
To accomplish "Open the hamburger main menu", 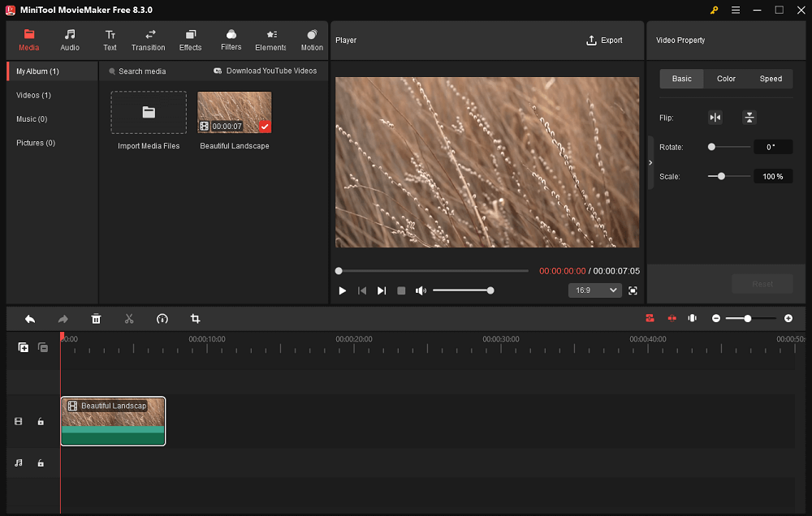I will pyautogui.click(x=736, y=10).
